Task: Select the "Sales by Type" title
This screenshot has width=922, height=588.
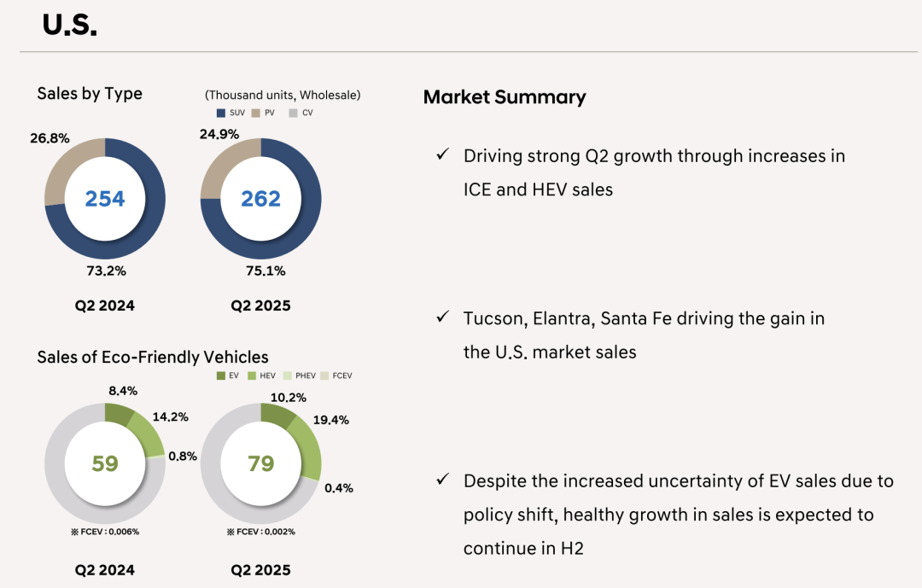Action: coord(90,94)
